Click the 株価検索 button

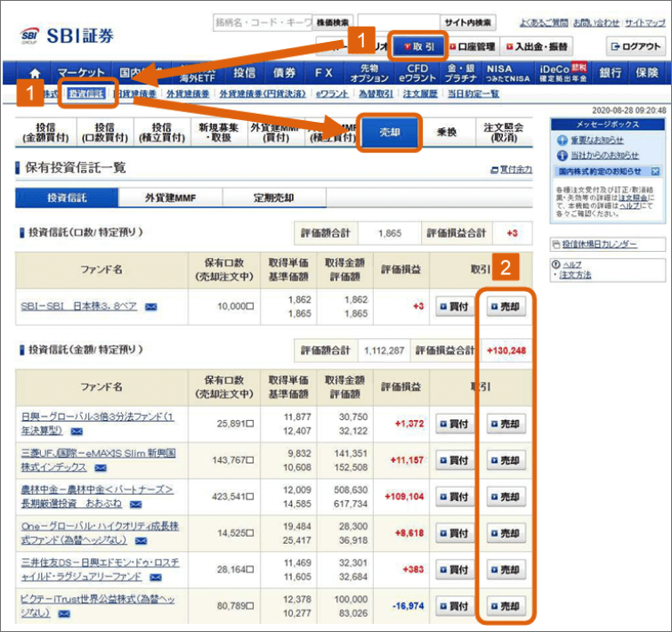(x=333, y=23)
